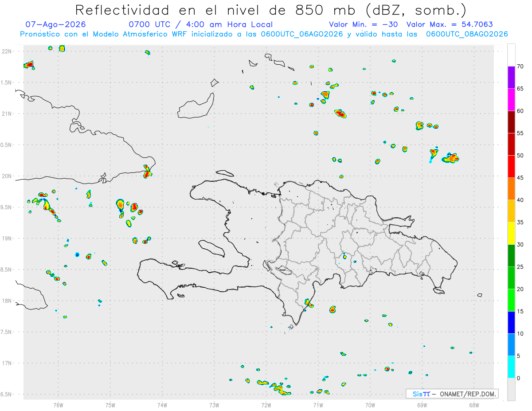Click the longitude label "76W"
This screenshot has width=532, height=411.
58,405
